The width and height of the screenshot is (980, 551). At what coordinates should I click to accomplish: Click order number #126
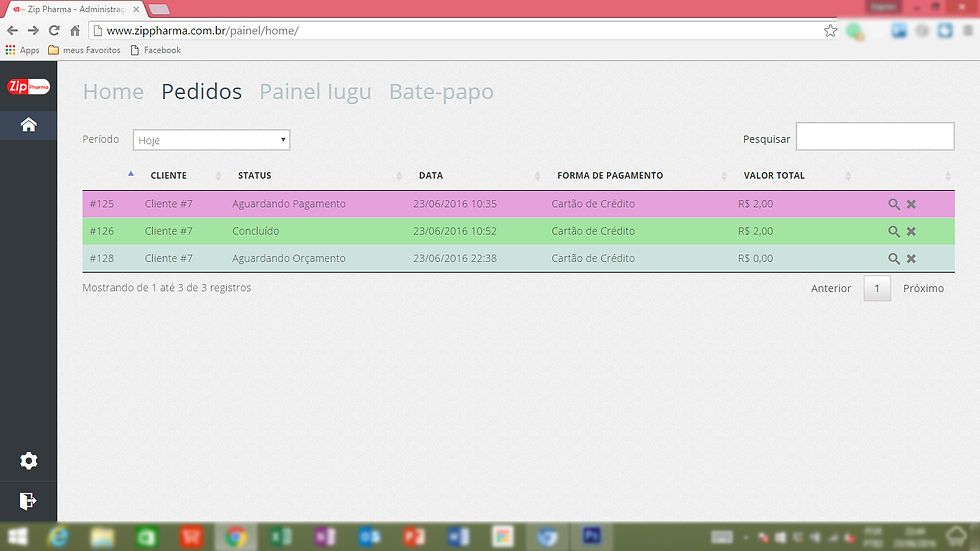(102, 231)
